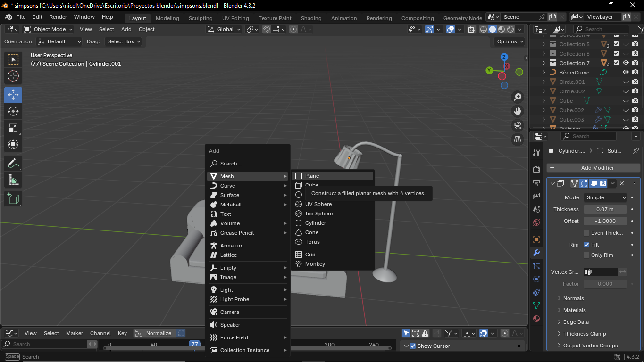644x362 pixels.
Task: Switch to rendered viewport shading
Action: point(510,29)
